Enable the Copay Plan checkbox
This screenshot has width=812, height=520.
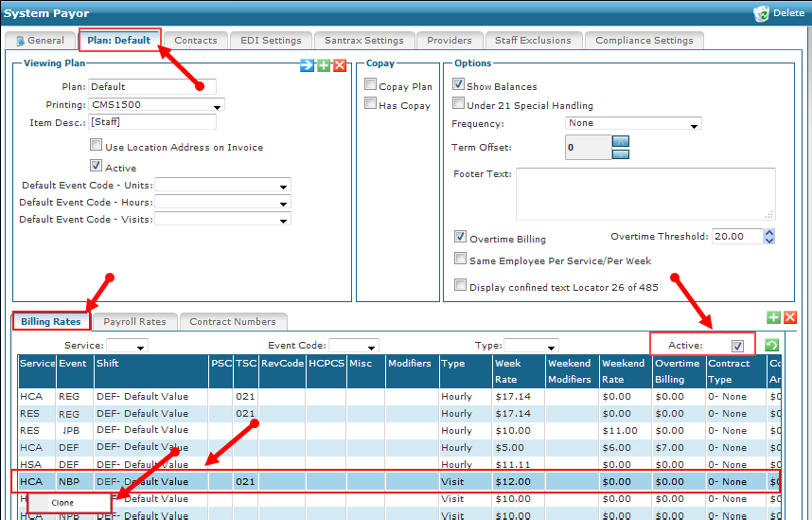tap(371, 85)
